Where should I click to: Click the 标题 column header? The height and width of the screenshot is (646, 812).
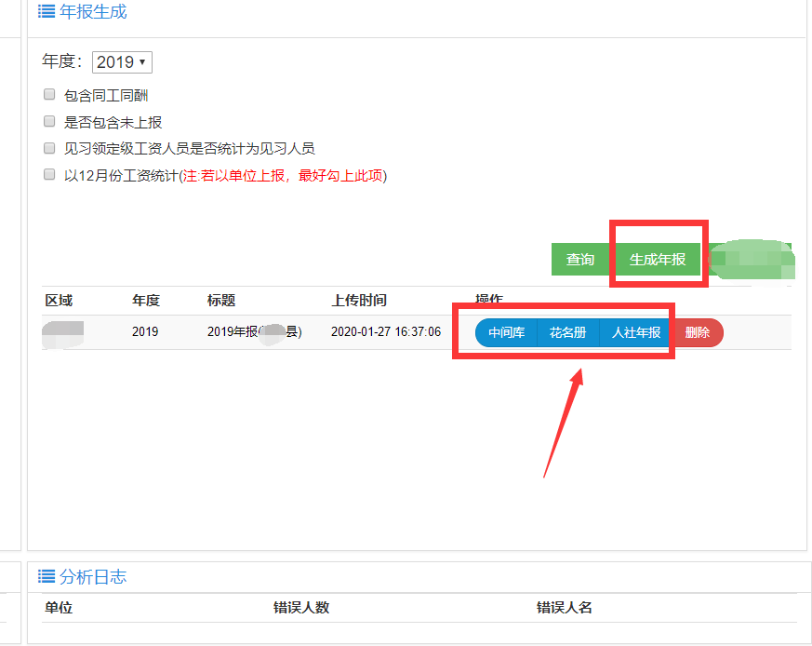tap(221, 301)
